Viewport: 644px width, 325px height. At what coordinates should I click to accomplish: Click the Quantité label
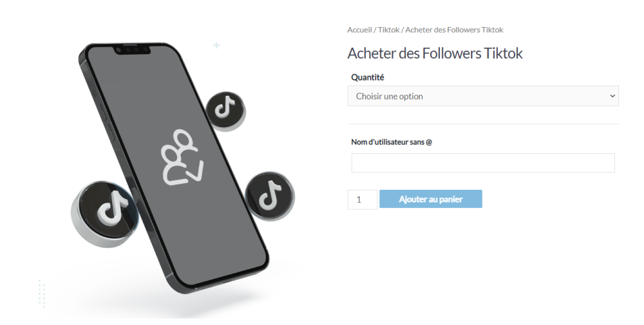368,77
